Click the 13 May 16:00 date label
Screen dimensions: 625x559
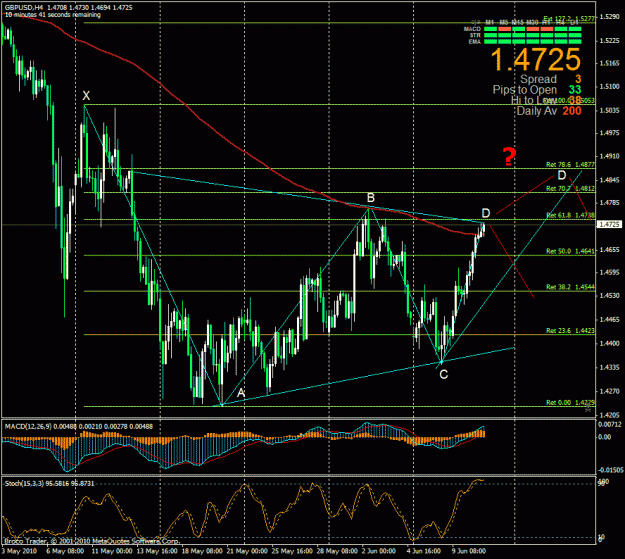(x=157, y=551)
